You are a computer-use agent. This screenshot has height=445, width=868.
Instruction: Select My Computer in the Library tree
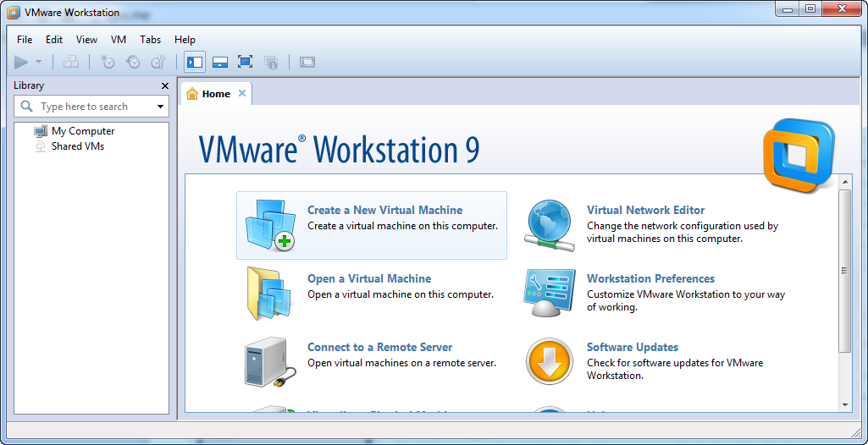point(83,131)
